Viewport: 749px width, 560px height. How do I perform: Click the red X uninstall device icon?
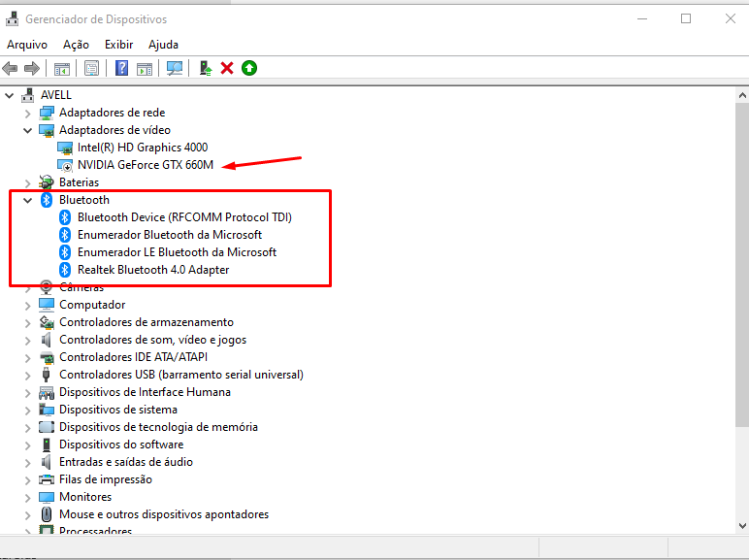(x=227, y=68)
